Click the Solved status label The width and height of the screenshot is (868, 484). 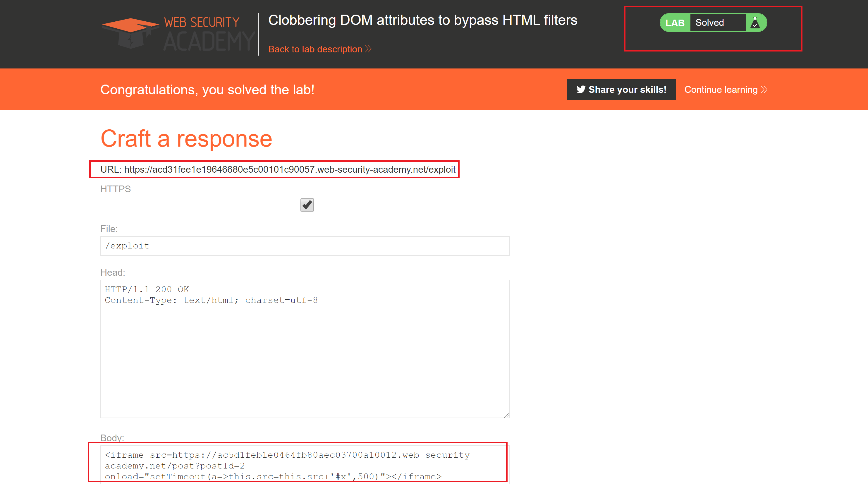click(x=710, y=23)
